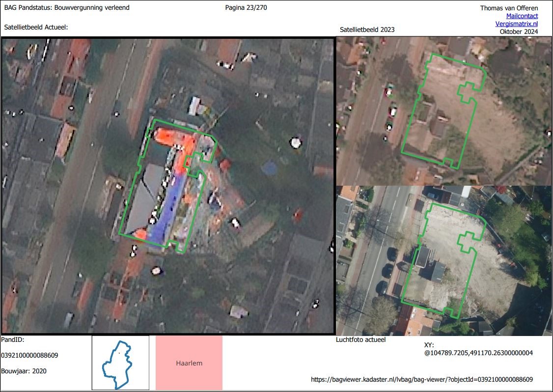Visit the Vergismatrix.nl link
The height and width of the screenshot is (392, 553).
tap(517, 24)
